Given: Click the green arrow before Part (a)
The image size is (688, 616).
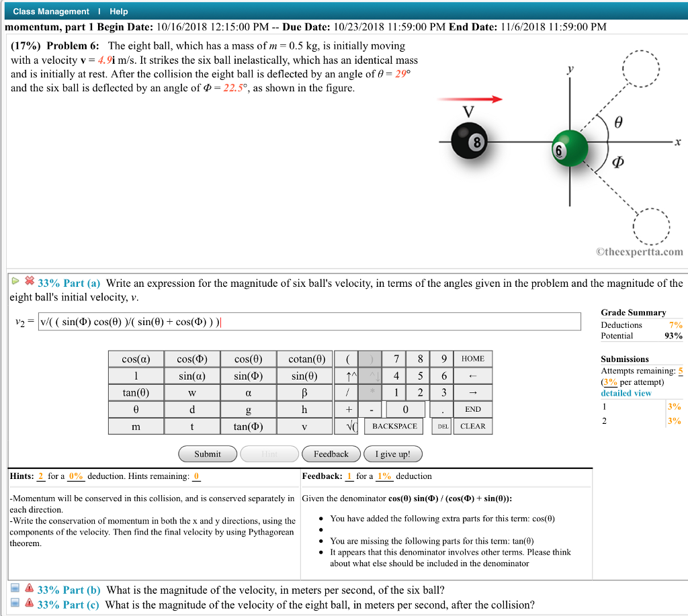Looking at the screenshot, I should 15,281.
